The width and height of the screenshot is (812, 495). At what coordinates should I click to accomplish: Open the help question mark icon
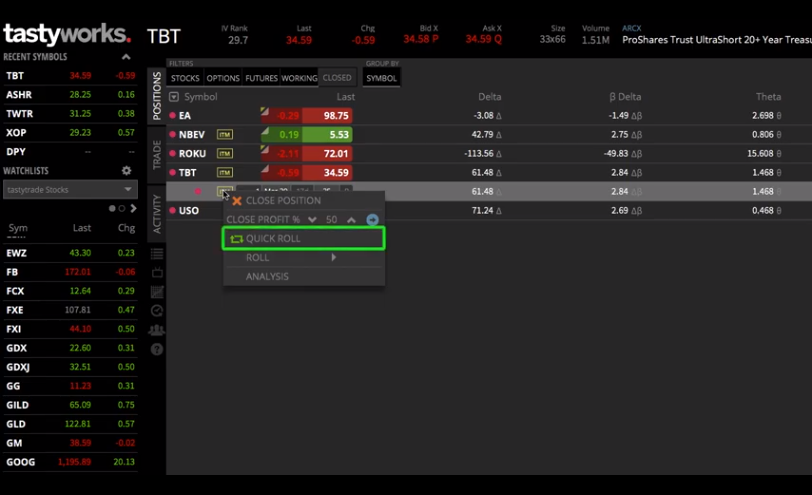157,349
